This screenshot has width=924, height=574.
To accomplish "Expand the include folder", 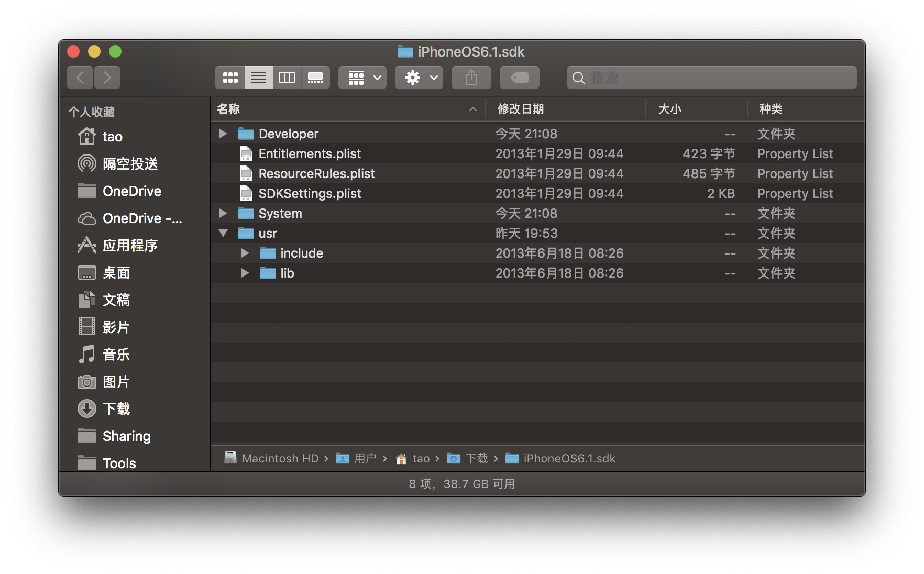I will (245, 253).
